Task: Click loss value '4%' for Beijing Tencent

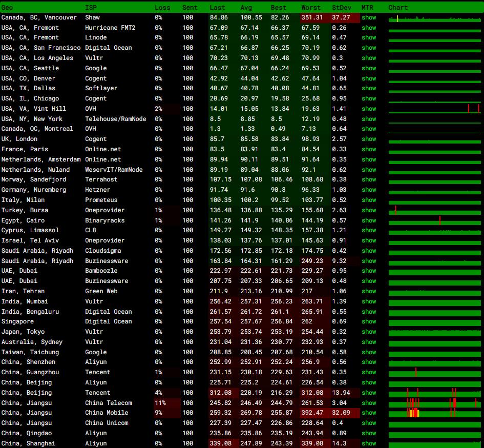Action: tap(158, 393)
